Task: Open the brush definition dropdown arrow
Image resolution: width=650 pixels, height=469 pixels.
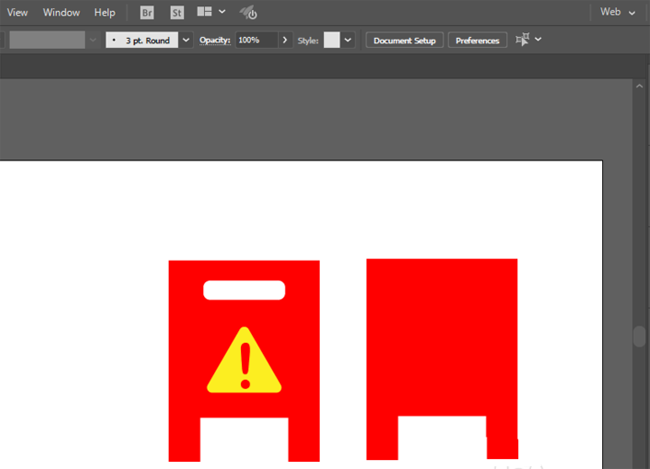Action: coord(186,40)
